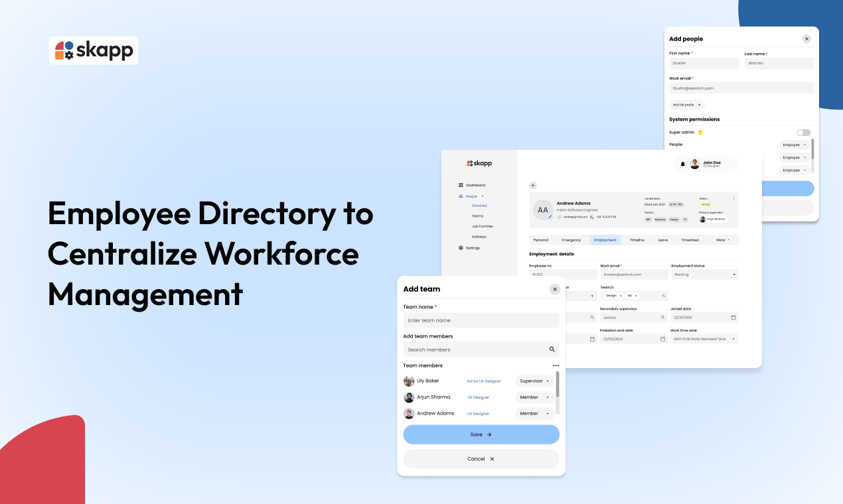Close the Add team dialog
This screenshot has width=843, height=504.
[x=555, y=289]
